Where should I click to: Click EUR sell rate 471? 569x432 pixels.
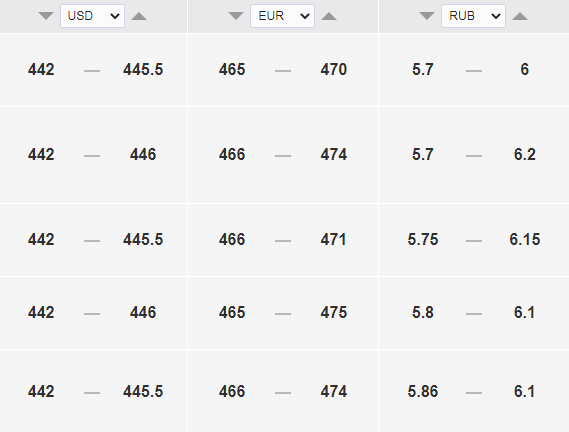point(333,239)
